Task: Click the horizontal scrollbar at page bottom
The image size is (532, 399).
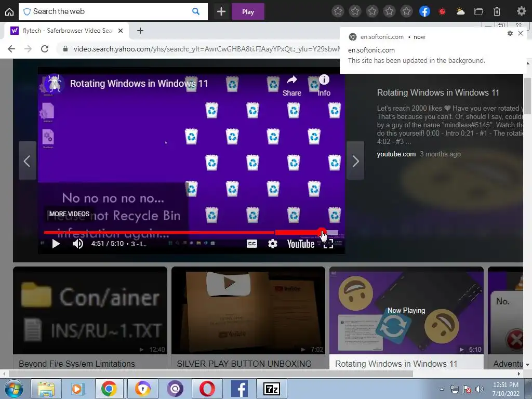Action: [x=210, y=374]
